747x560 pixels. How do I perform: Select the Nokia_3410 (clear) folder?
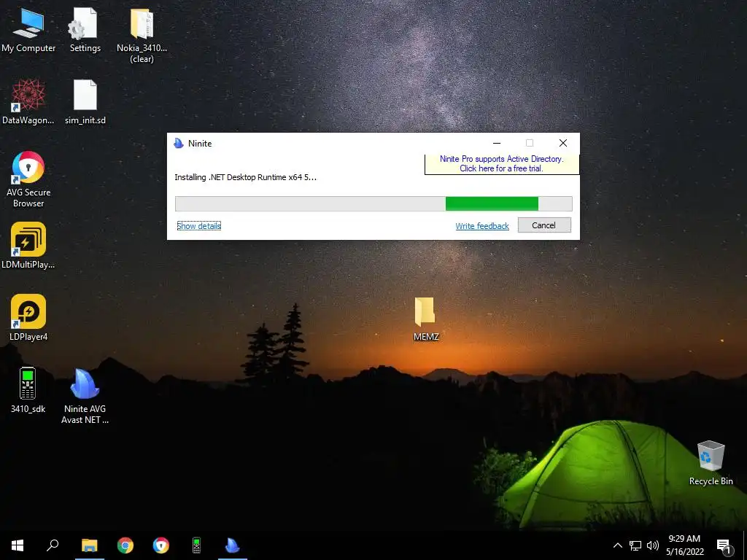click(142, 35)
